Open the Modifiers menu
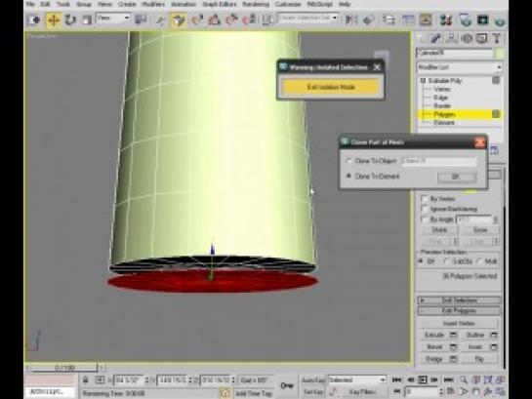This screenshot has height=399, width=532. (153, 5)
